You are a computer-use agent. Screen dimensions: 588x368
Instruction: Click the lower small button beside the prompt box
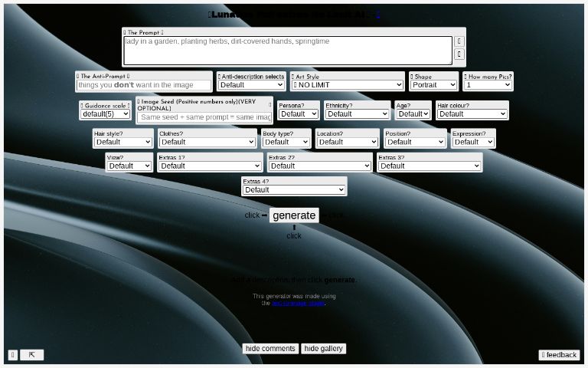[x=459, y=54]
